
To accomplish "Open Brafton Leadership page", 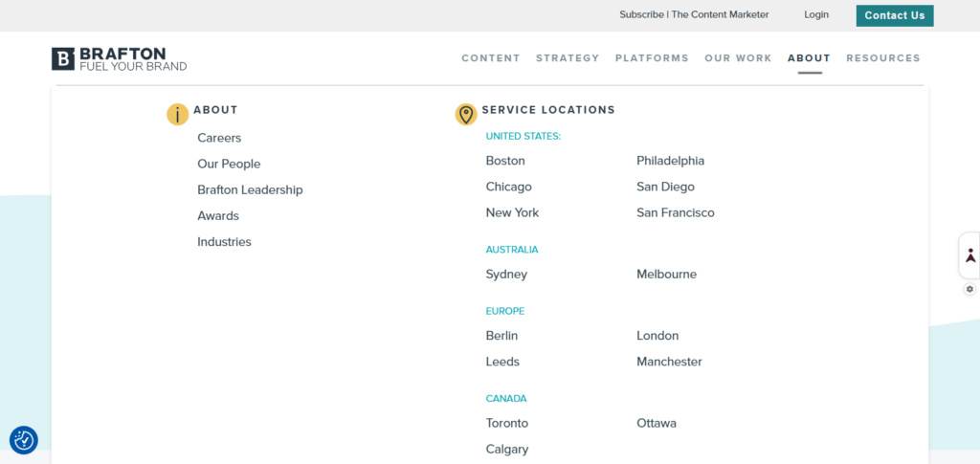I will tap(250, 189).
